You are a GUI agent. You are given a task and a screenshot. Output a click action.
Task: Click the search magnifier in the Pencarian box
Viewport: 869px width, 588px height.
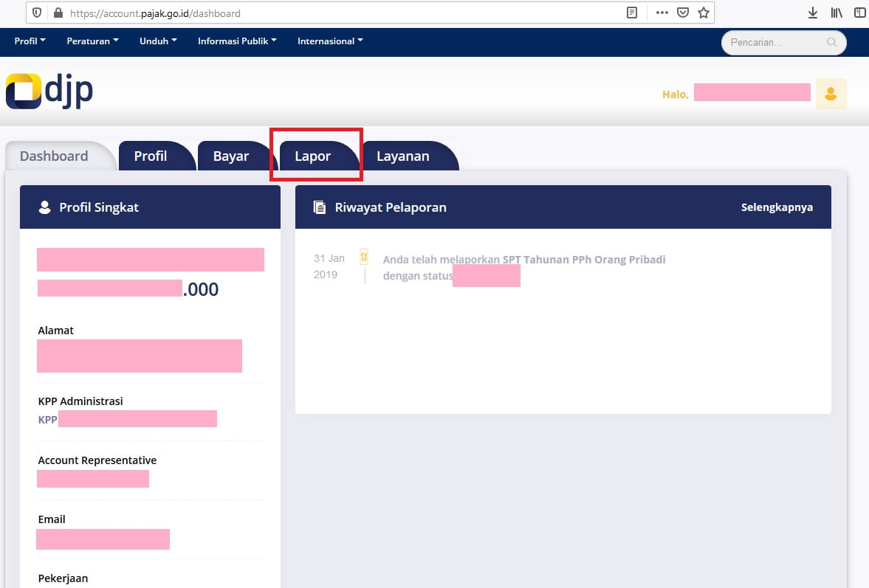832,42
